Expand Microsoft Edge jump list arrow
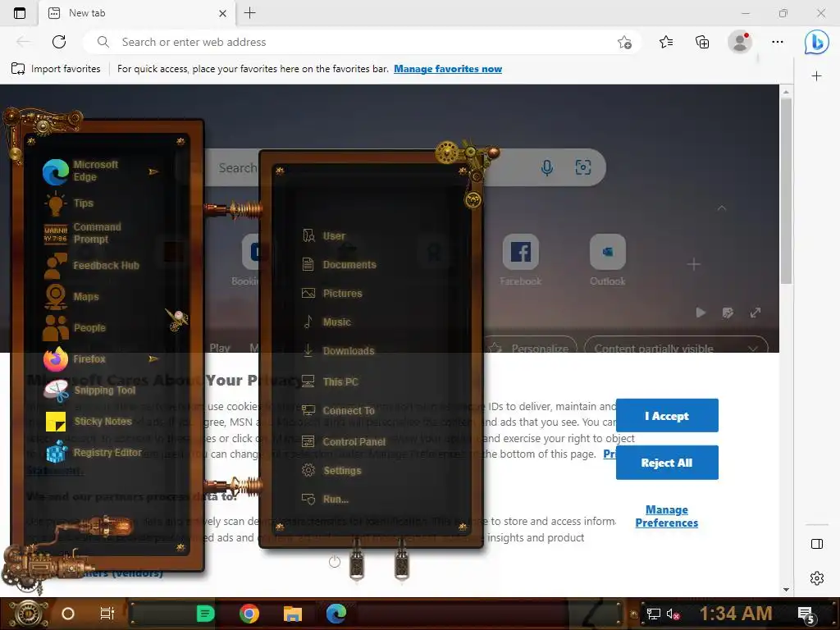840x630 pixels. (x=153, y=171)
